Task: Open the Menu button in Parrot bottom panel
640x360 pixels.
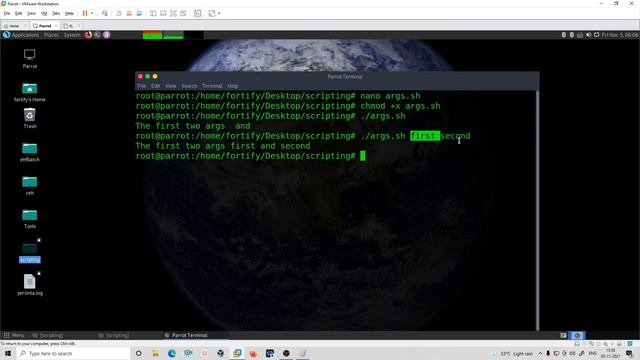Action: point(14,335)
